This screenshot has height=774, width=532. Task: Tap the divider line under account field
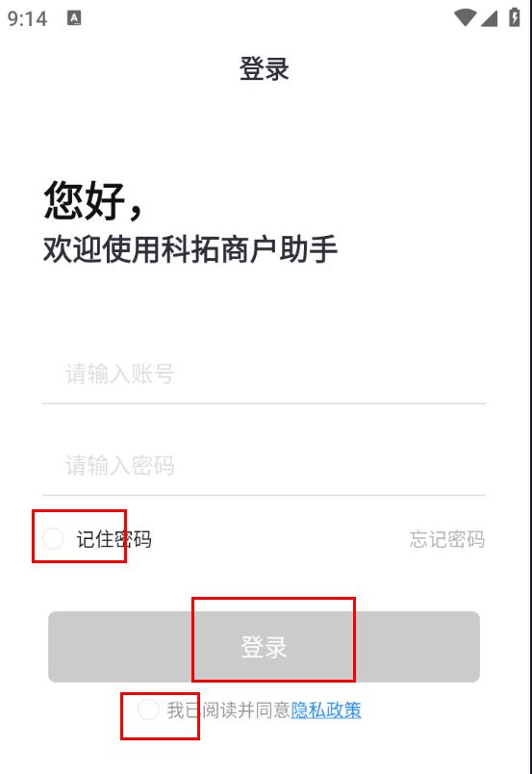(264, 403)
